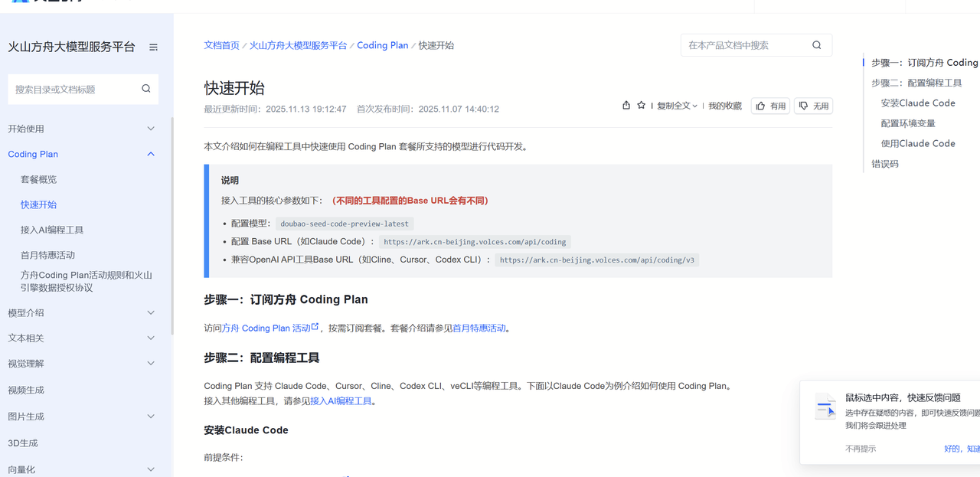Click the sidebar scrollbar
Screen dimensions: 980x477
coord(171,226)
